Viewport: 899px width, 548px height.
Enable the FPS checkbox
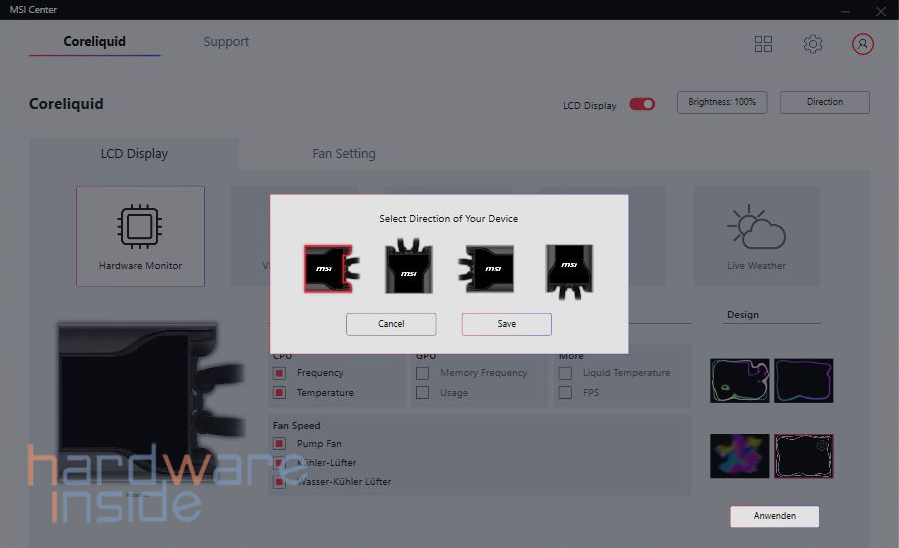point(565,393)
